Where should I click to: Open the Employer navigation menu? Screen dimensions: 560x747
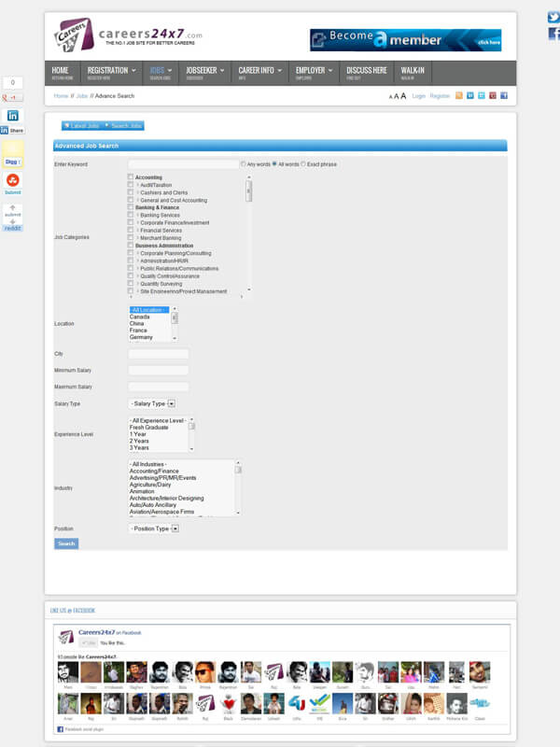tap(314, 73)
